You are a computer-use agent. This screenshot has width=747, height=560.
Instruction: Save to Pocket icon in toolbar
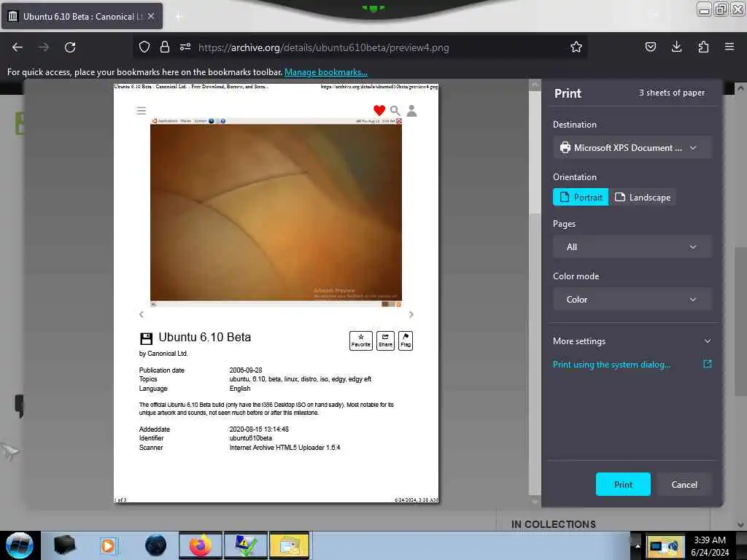[650, 47]
